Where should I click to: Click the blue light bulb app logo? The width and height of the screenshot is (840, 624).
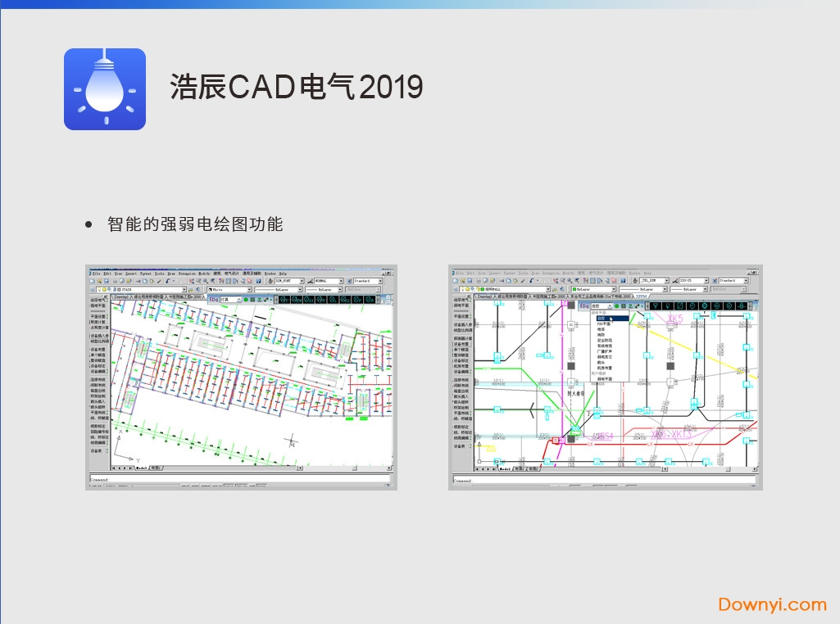pos(105,89)
